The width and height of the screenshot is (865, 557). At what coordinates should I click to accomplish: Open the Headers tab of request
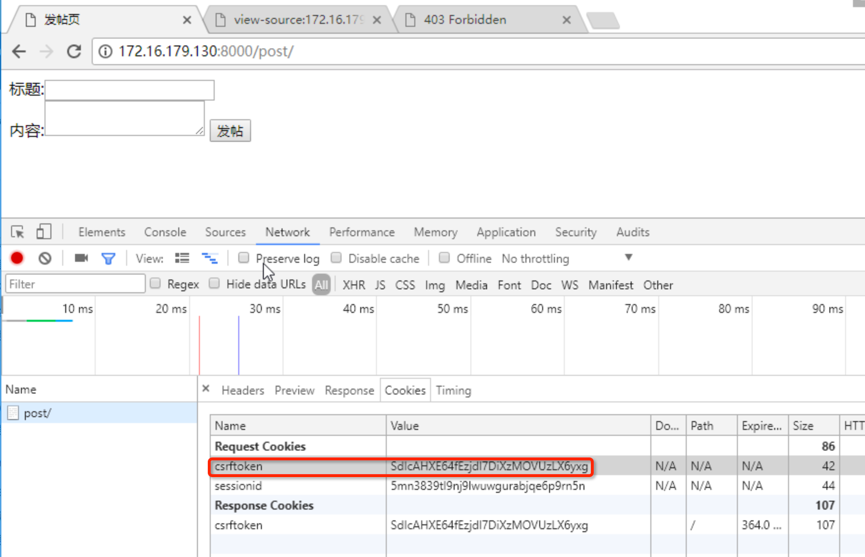click(x=242, y=390)
